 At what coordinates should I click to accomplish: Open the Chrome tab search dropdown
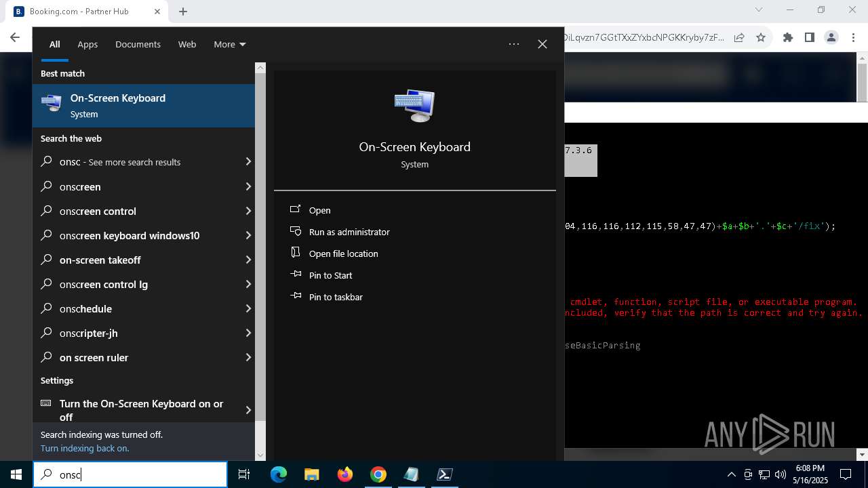pyautogui.click(x=759, y=10)
